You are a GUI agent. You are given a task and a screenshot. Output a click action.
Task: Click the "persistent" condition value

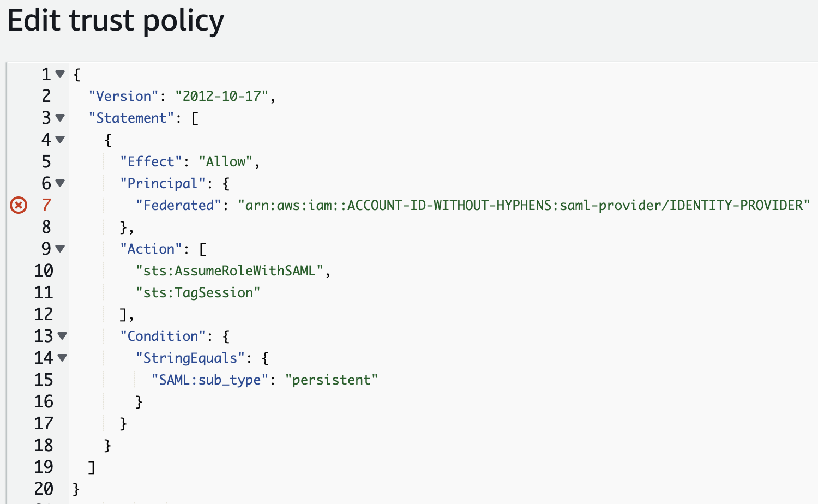(331, 380)
